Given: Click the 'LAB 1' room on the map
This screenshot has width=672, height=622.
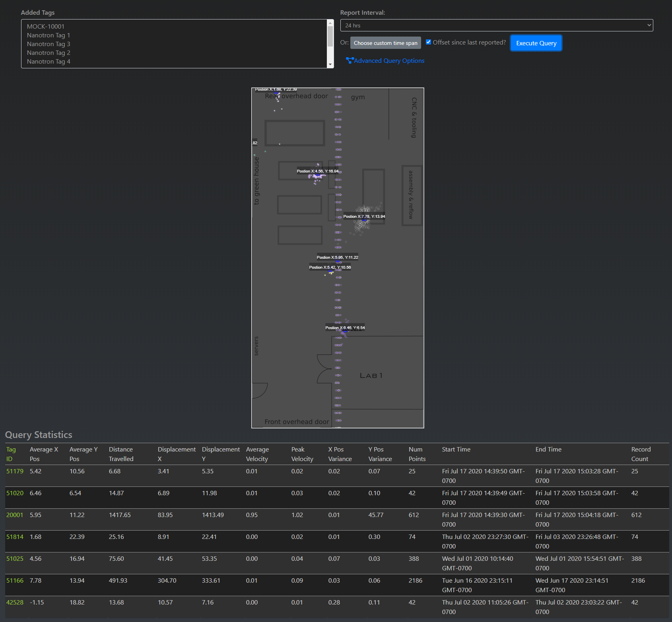Looking at the screenshot, I should point(371,376).
